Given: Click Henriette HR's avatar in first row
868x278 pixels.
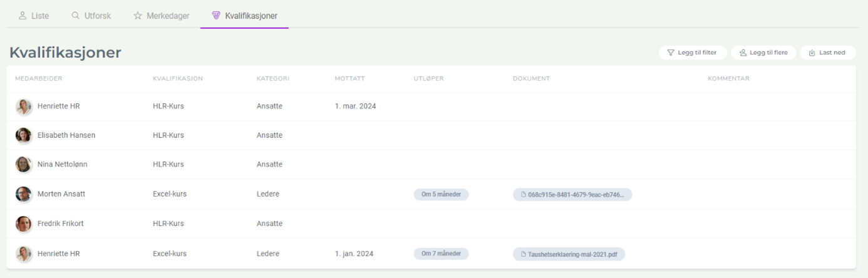Looking at the screenshot, I should 24,106.
